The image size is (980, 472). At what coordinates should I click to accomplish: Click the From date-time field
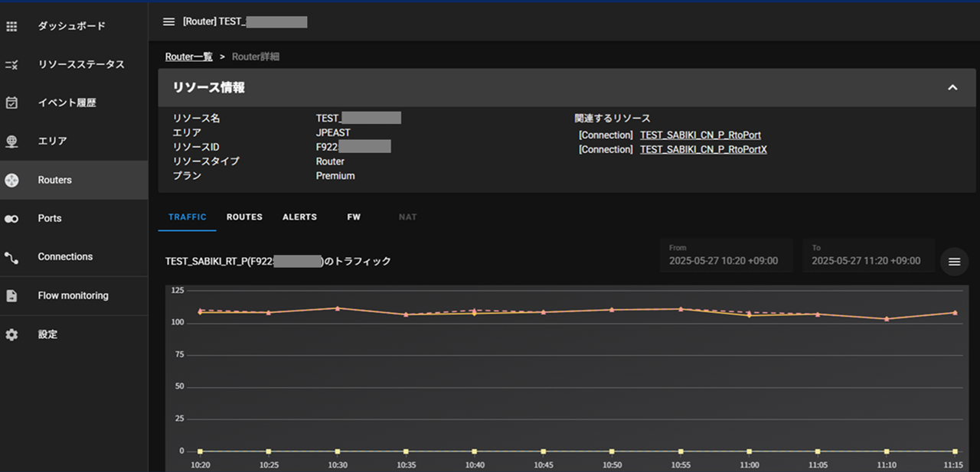click(x=723, y=256)
